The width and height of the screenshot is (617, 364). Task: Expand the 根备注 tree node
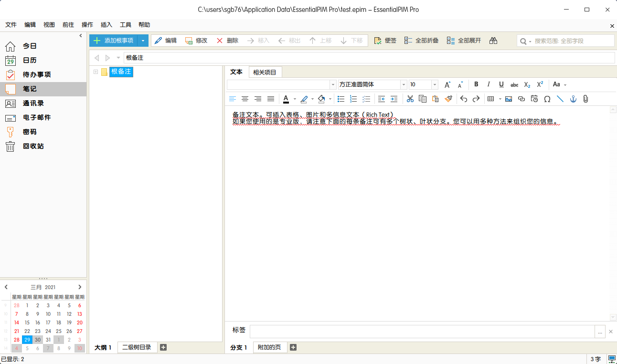pos(96,72)
